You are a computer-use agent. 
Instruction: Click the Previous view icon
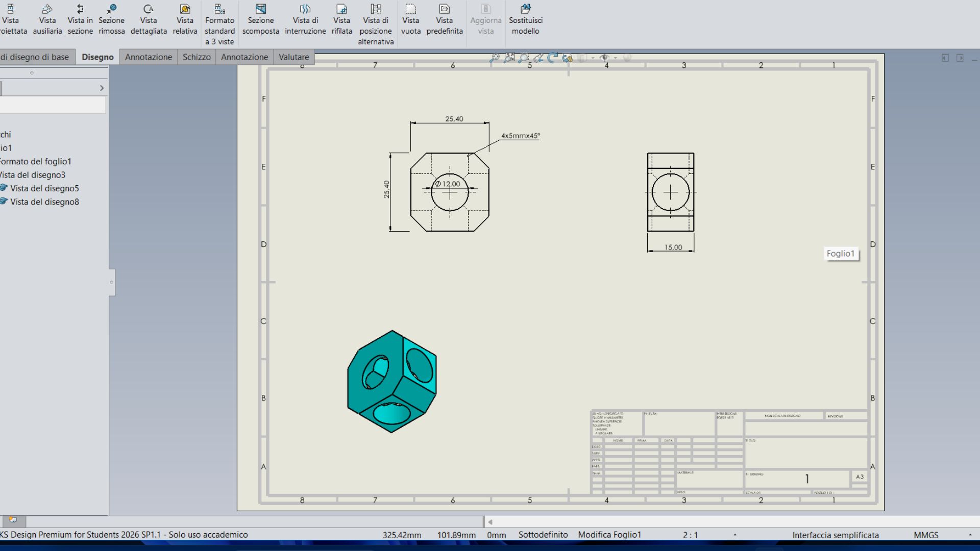click(x=538, y=58)
